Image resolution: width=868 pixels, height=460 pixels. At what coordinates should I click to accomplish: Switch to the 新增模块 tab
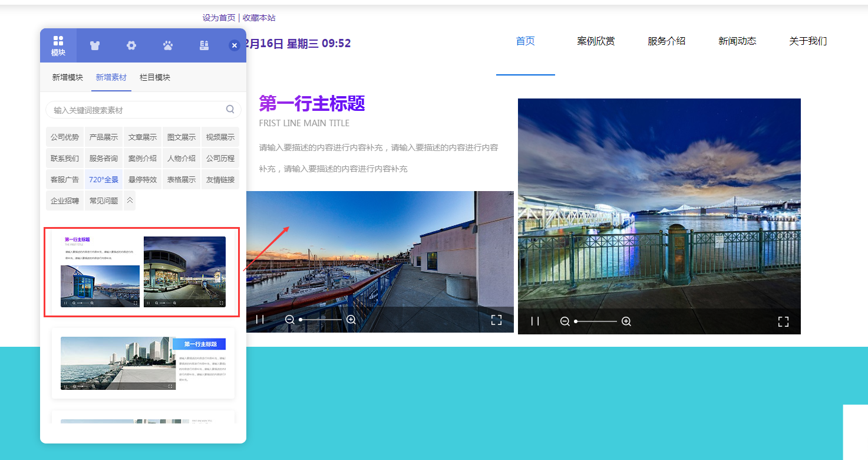[x=67, y=77]
